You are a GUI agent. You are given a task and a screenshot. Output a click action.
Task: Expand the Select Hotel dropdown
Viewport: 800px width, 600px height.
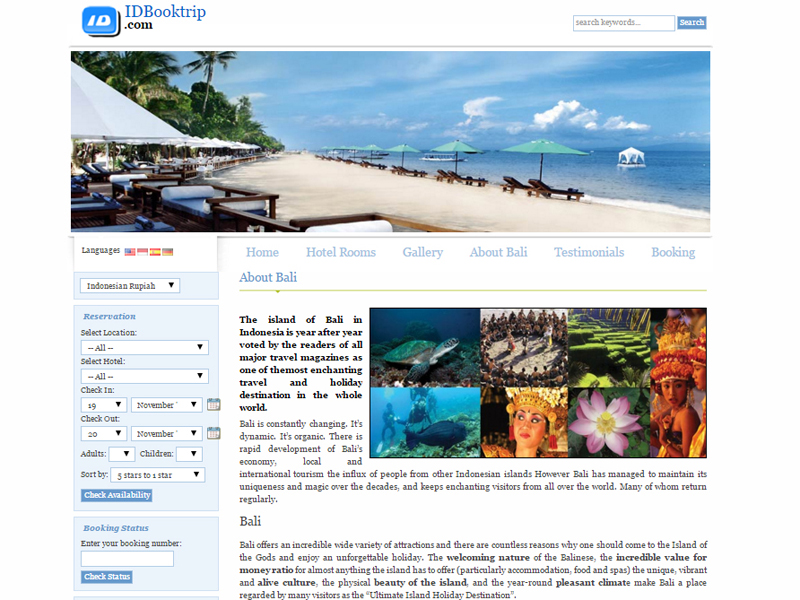(x=144, y=376)
